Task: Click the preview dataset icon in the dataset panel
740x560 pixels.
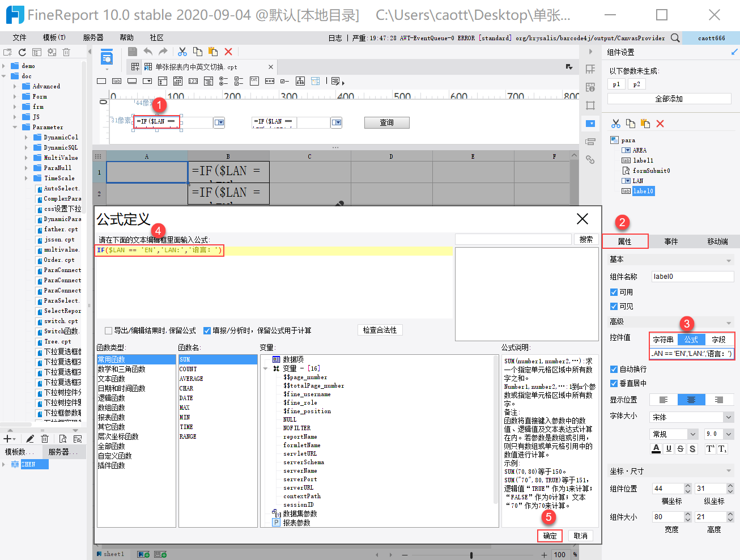Action: pyautogui.click(x=63, y=439)
